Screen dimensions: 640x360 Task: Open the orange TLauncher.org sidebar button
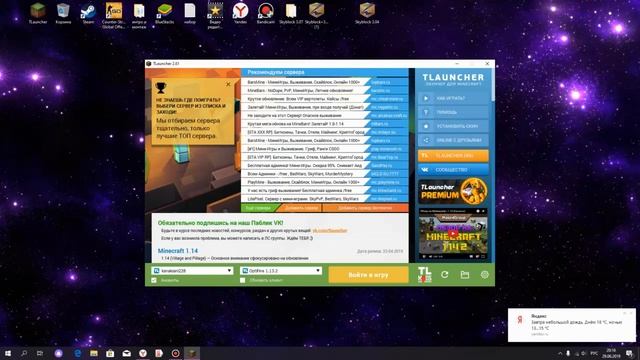point(453,156)
